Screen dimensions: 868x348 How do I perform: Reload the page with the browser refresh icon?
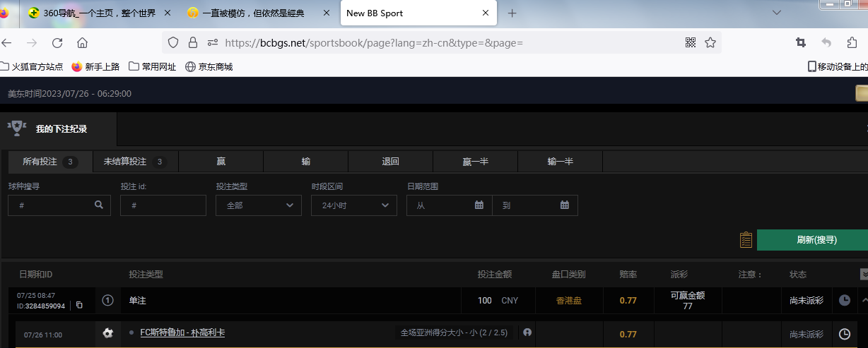point(57,42)
